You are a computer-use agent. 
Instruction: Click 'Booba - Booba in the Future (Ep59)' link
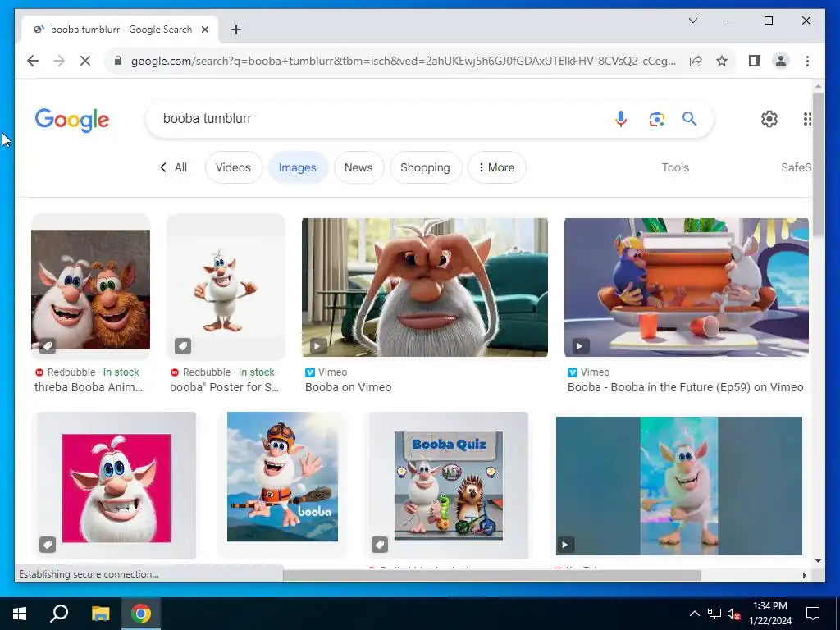[685, 387]
